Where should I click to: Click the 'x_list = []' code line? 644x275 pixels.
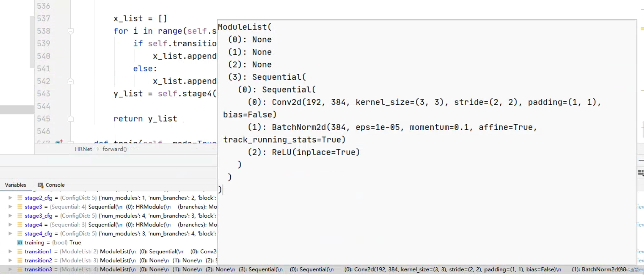point(140,18)
